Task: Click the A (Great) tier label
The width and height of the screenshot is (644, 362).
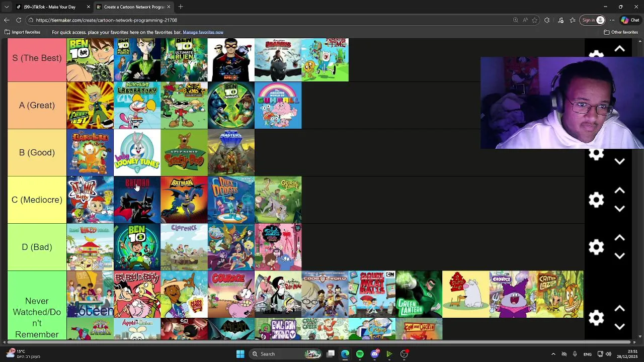Action: point(37,105)
